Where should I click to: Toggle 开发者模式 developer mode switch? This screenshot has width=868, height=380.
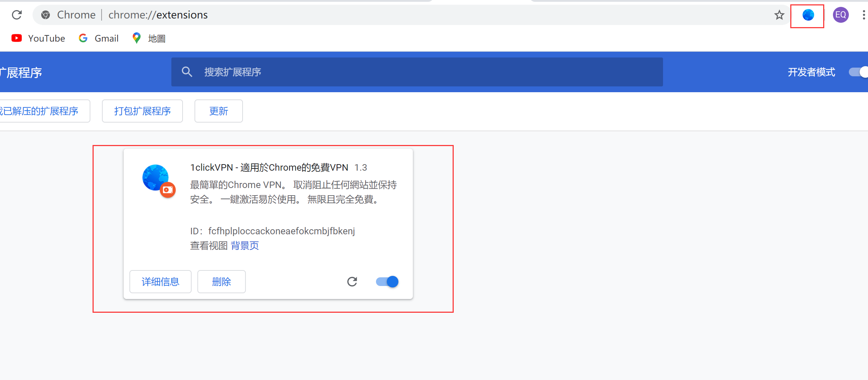click(x=858, y=72)
